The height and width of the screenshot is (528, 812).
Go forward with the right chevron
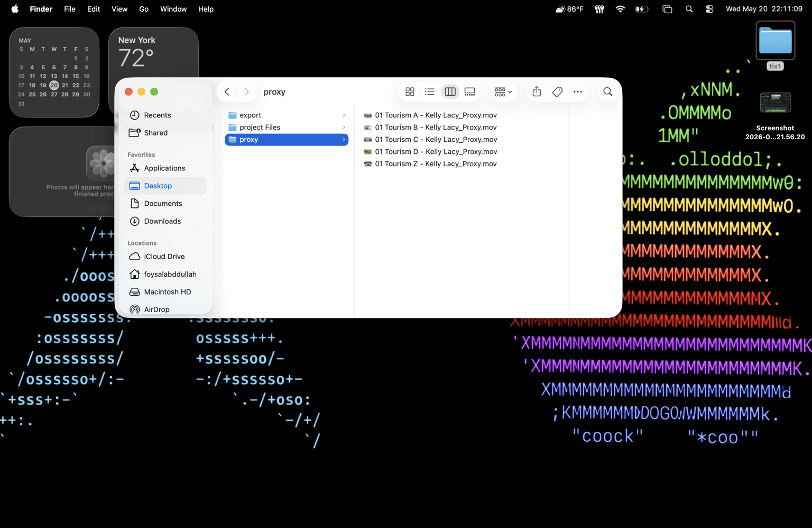246,92
